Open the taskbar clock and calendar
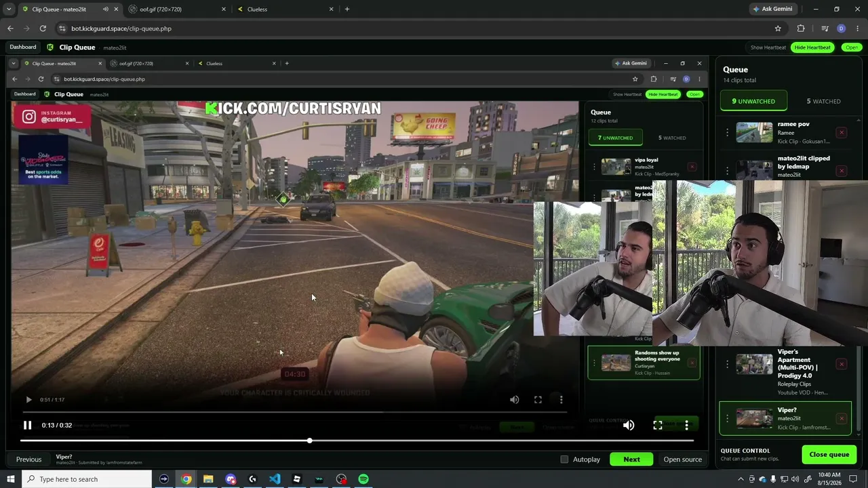The image size is (868, 488). (829, 479)
